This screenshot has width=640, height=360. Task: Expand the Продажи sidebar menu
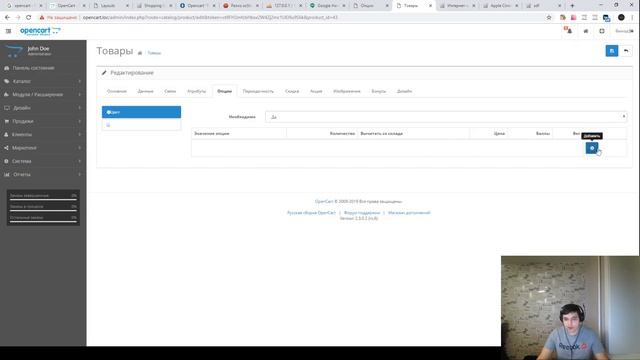43,121
